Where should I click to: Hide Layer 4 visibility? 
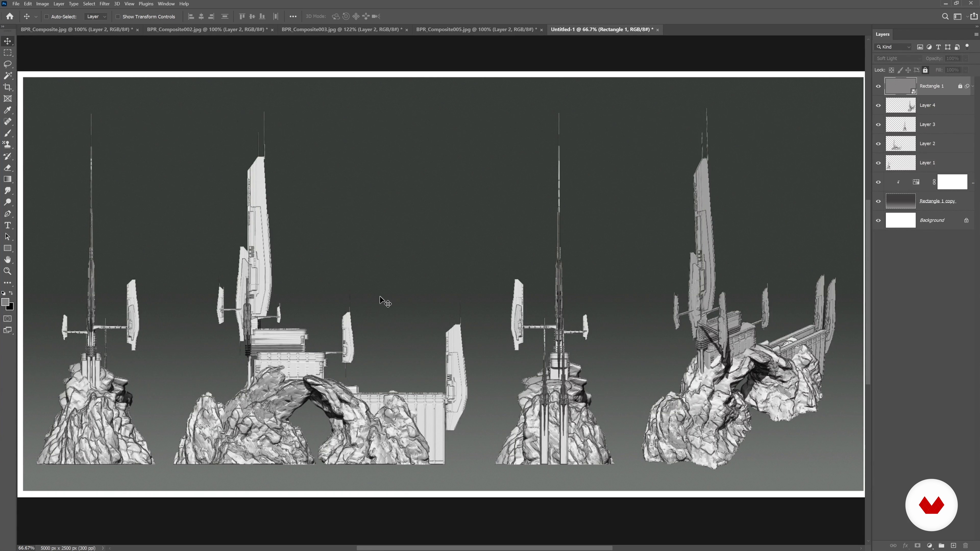click(878, 105)
